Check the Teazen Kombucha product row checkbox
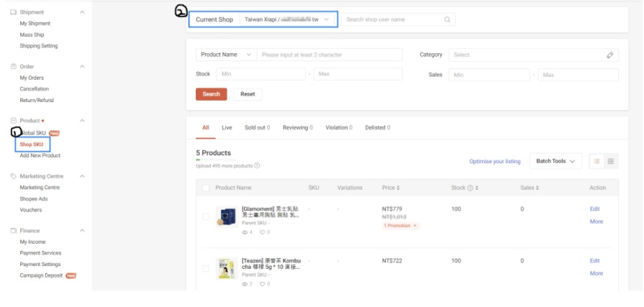The image size is (644, 307). coord(206,268)
